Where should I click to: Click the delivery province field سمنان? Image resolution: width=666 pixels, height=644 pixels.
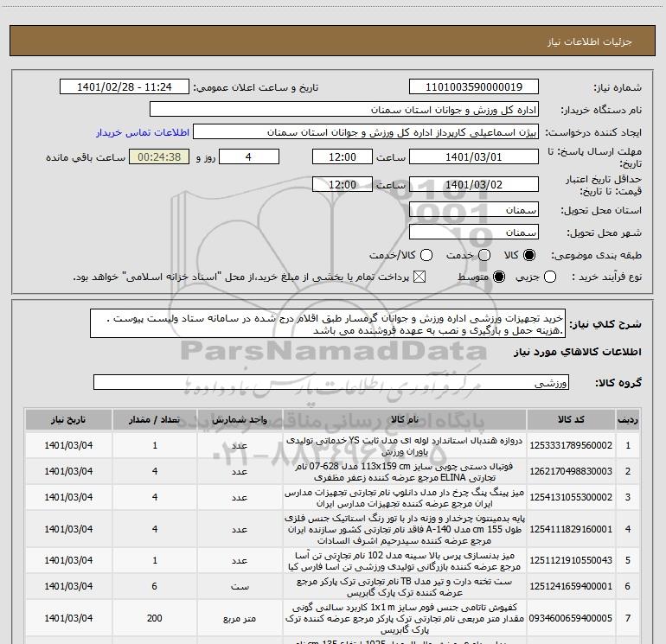pyautogui.click(x=474, y=209)
